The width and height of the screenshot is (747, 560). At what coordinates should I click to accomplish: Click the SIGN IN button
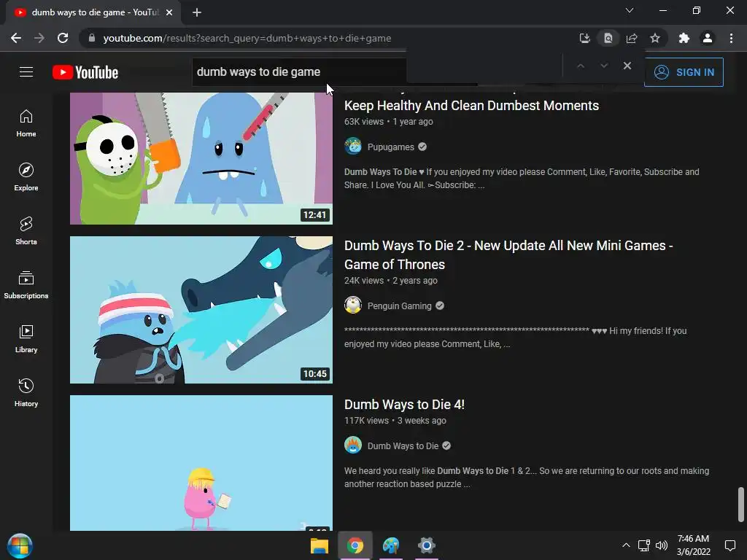click(x=684, y=72)
